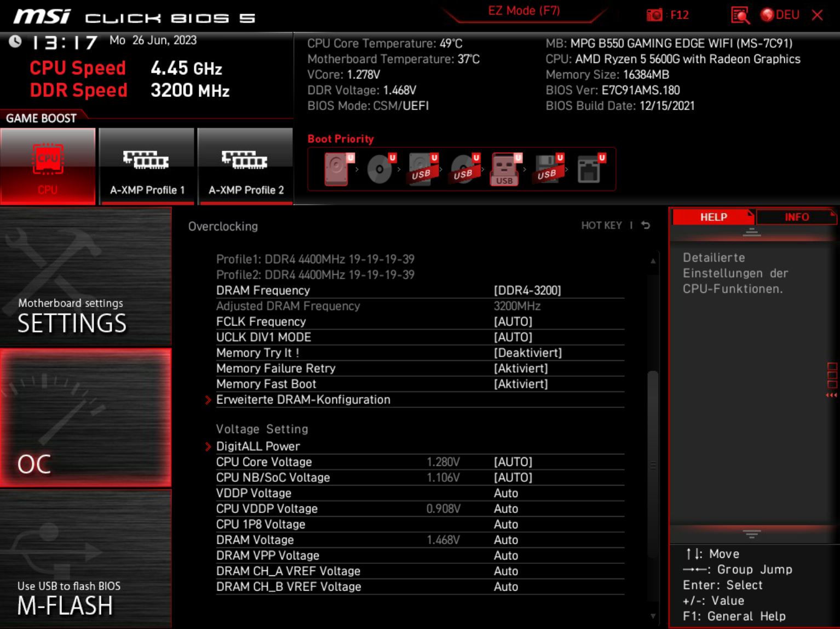Screen dimensions: 840x629
Task: Select the USB floppy boot device
Action: click(548, 169)
